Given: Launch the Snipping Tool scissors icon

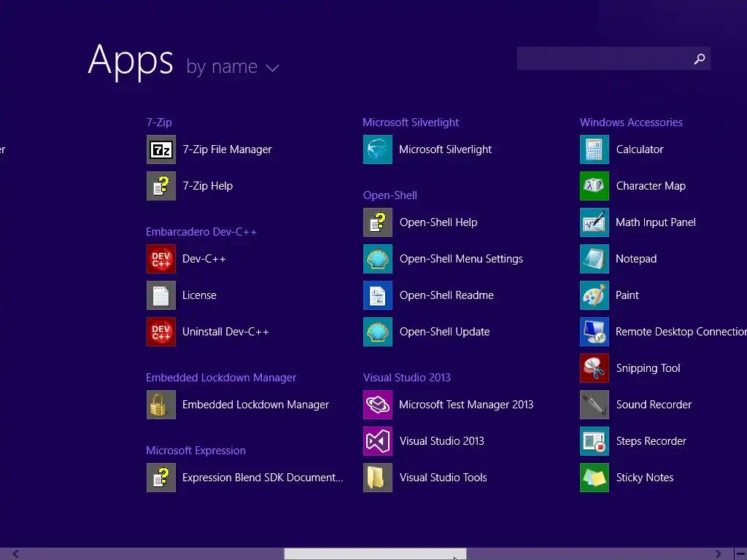Looking at the screenshot, I should coord(595,368).
